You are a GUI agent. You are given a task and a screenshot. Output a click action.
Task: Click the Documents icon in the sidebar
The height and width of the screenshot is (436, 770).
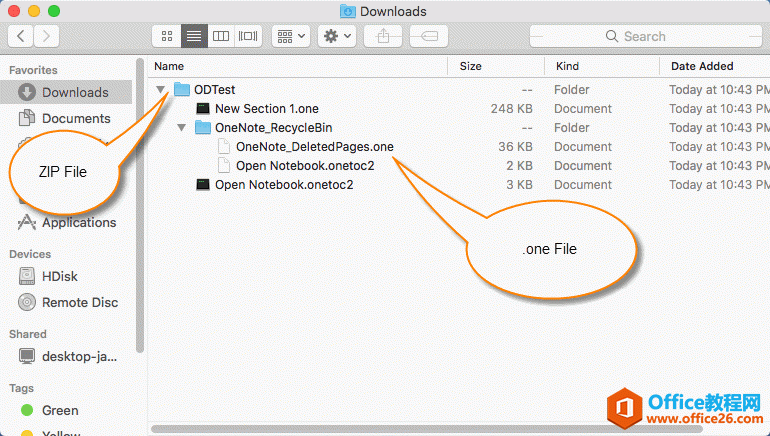click(x=27, y=118)
